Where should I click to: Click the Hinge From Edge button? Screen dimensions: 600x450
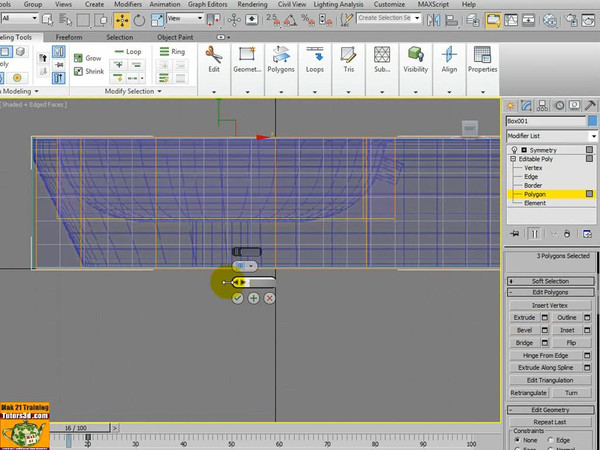(x=545, y=355)
